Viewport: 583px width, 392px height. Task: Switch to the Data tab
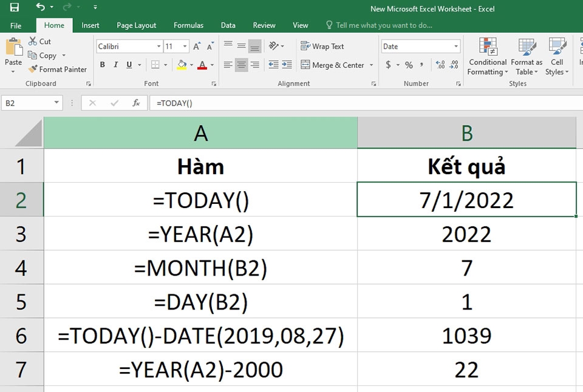point(228,25)
